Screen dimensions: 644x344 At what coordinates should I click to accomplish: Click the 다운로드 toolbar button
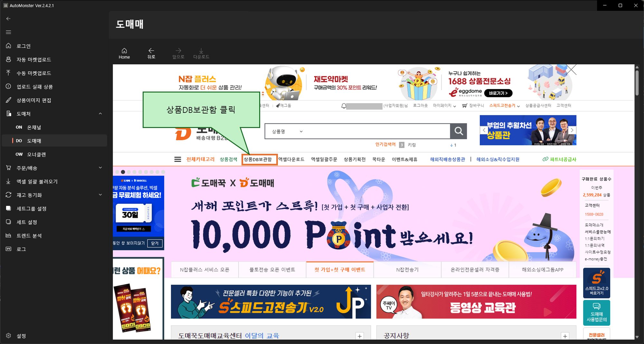(201, 54)
